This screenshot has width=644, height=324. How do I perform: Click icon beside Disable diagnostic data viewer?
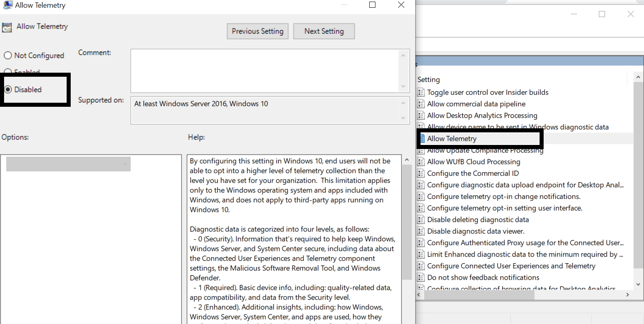[x=421, y=231]
